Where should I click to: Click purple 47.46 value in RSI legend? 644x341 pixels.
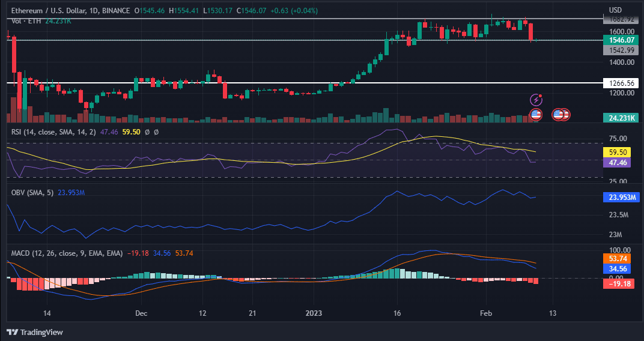click(109, 132)
